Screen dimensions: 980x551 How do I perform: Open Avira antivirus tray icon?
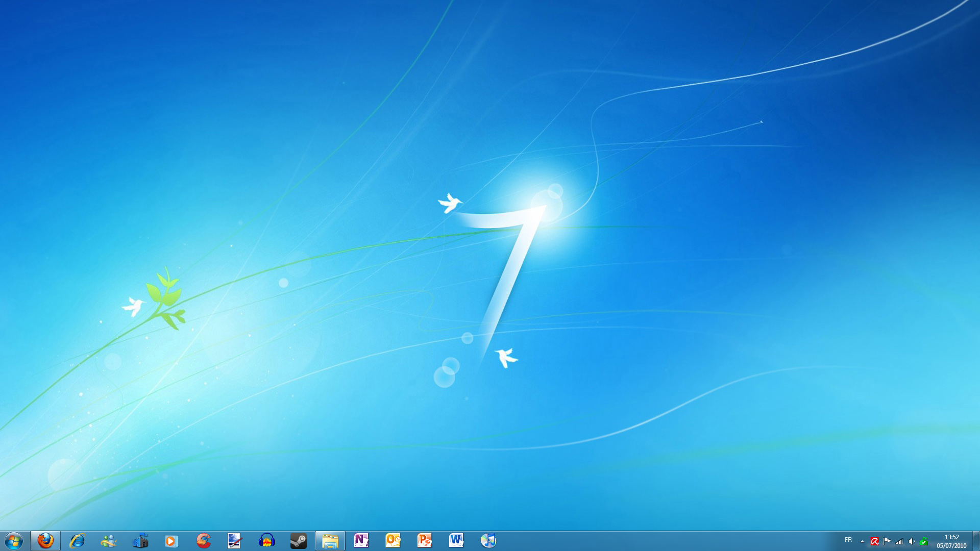874,541
